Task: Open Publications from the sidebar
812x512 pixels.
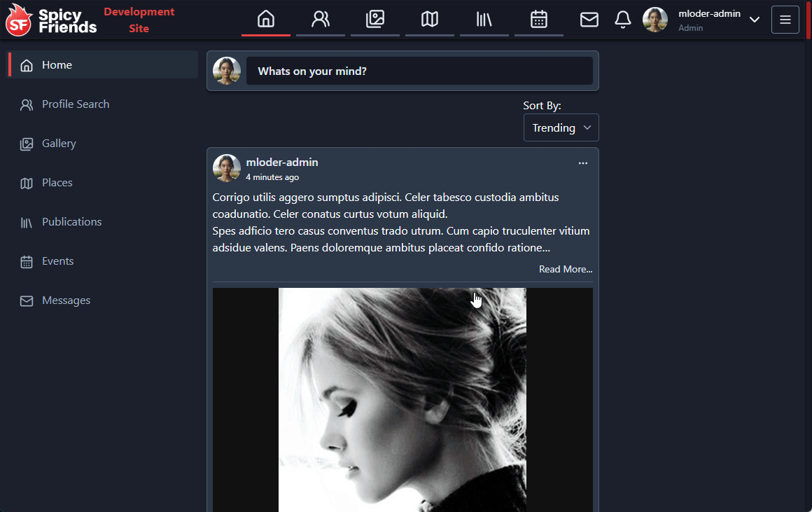Action: (71, 222)
